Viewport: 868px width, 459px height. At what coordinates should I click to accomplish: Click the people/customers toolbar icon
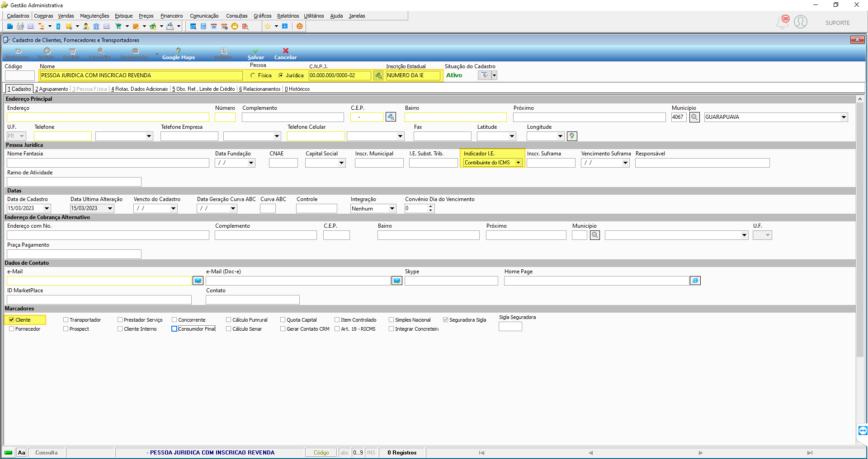(20, 27)
